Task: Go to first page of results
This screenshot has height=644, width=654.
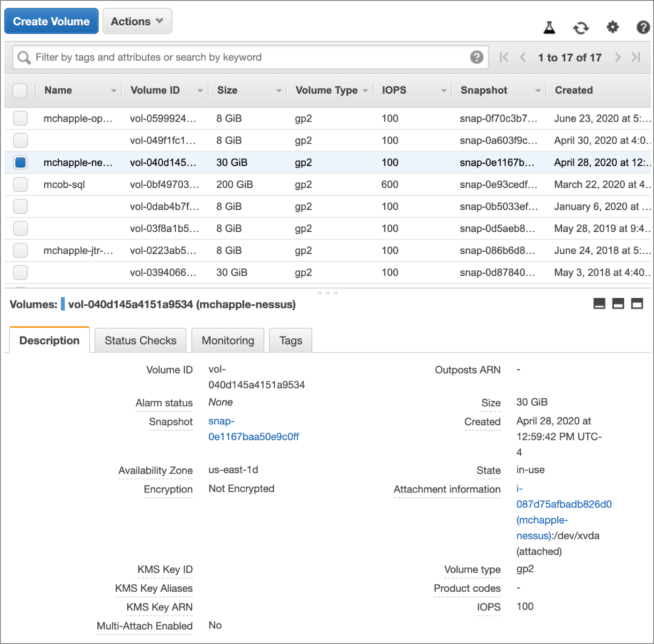Action: (504, 57)
